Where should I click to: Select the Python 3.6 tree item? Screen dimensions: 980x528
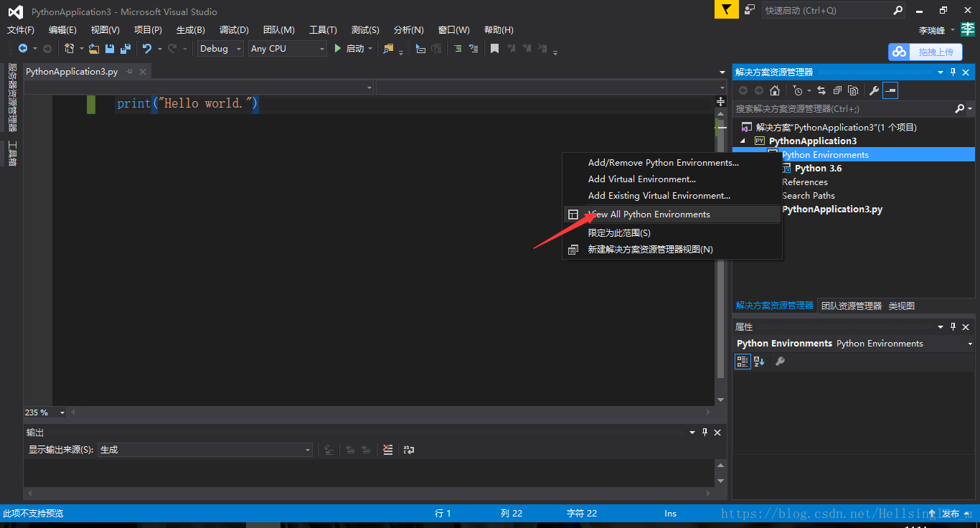[x=818, y=169]
